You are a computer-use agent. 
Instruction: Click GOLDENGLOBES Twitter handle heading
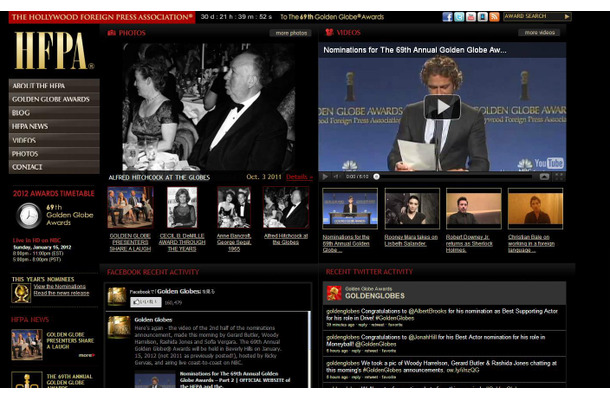coord(375,296)
